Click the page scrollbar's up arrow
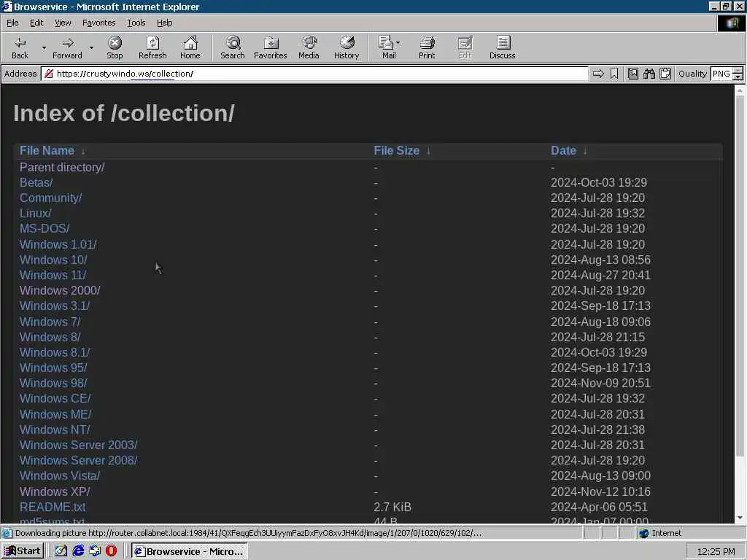 740,90
